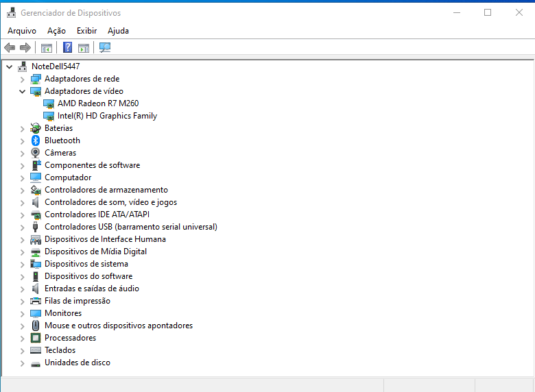Viewport: 535px width, 392px height.
Task: Click the Monitores display icon
Action: click(x=36, y=313)
